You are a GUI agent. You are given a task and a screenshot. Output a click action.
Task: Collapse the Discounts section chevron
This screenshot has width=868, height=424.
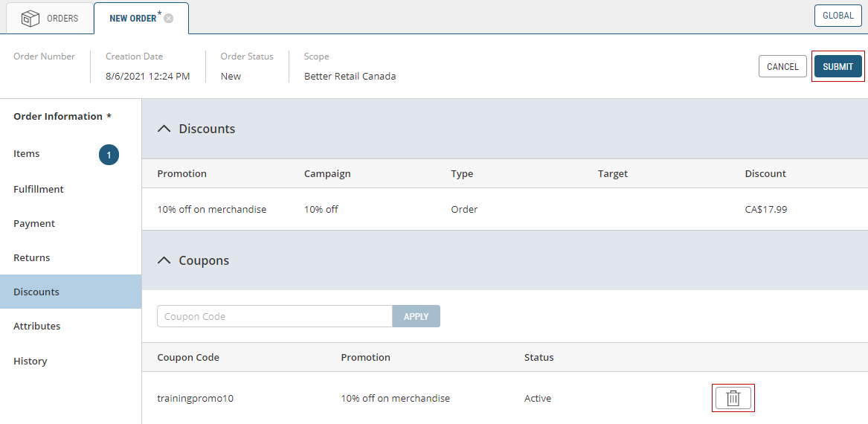pos(164,129)
